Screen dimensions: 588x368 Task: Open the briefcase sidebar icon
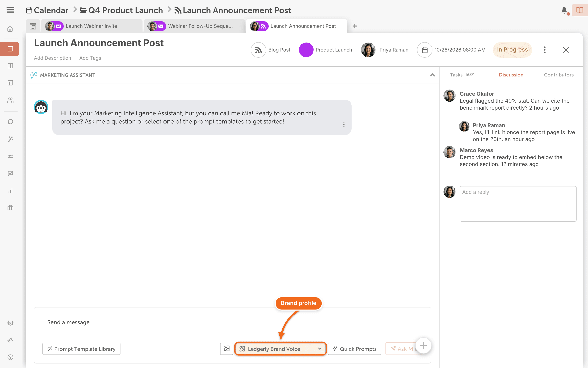coord(10,208)
